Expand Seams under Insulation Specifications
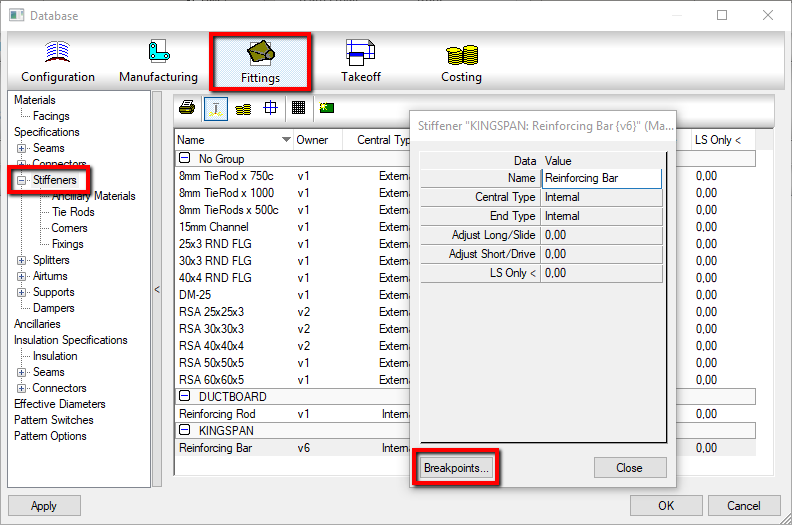 (21, 372)
